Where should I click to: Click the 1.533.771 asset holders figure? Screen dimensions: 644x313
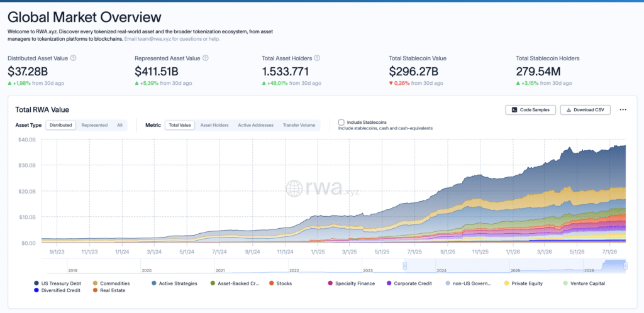click(285, 72)
